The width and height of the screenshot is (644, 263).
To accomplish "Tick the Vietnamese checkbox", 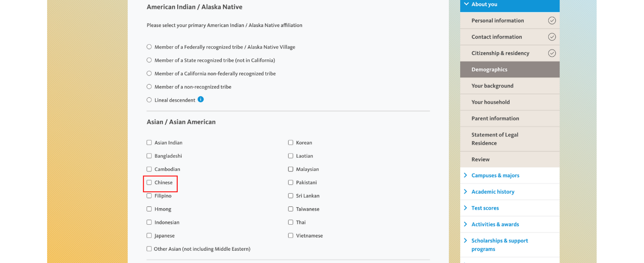I will click(290, 236).
